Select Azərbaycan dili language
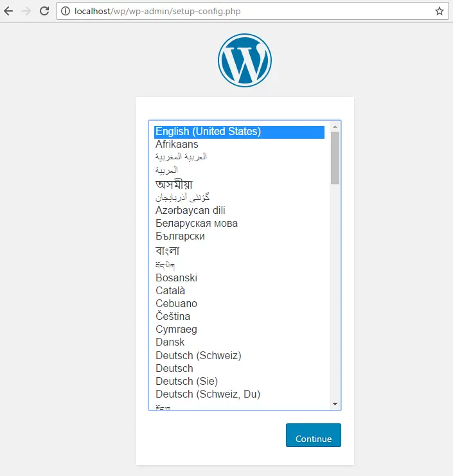The height and width of the screenshot is (476, 453). click(x=239, y=210)
